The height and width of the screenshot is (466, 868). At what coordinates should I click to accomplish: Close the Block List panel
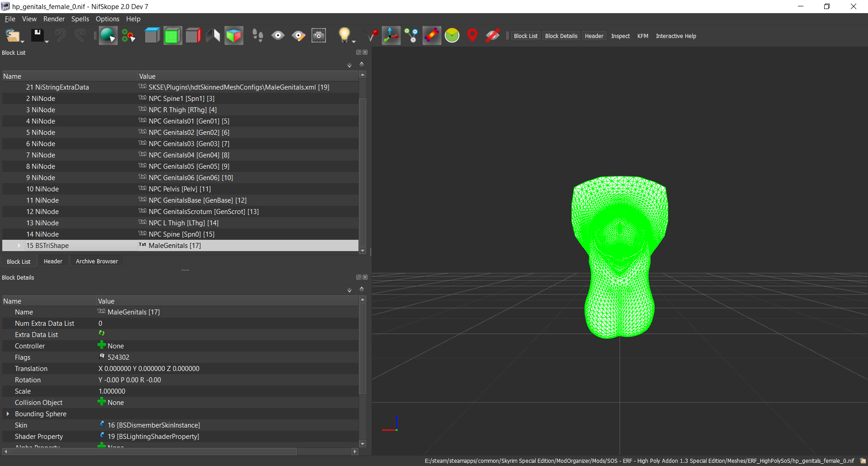point(365,52)
